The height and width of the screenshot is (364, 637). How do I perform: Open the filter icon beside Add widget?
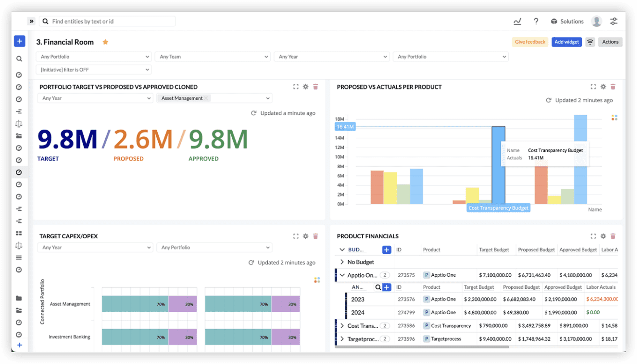pos(590,42)
